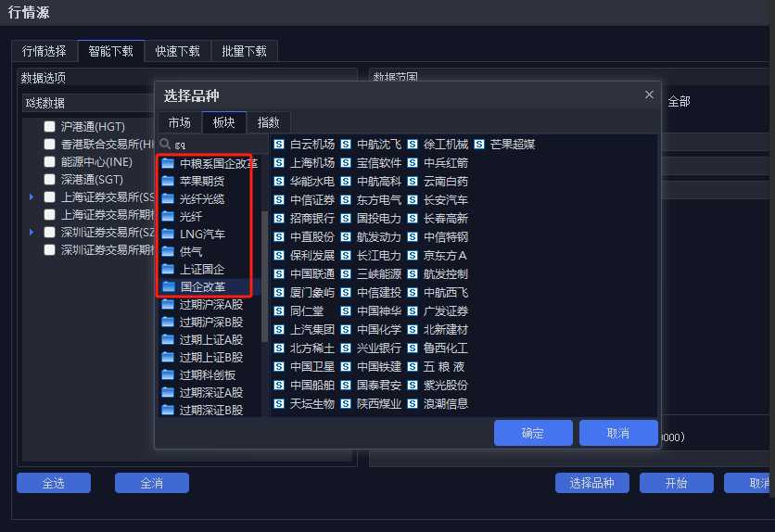Click the 全消 button

coord(152,483)
